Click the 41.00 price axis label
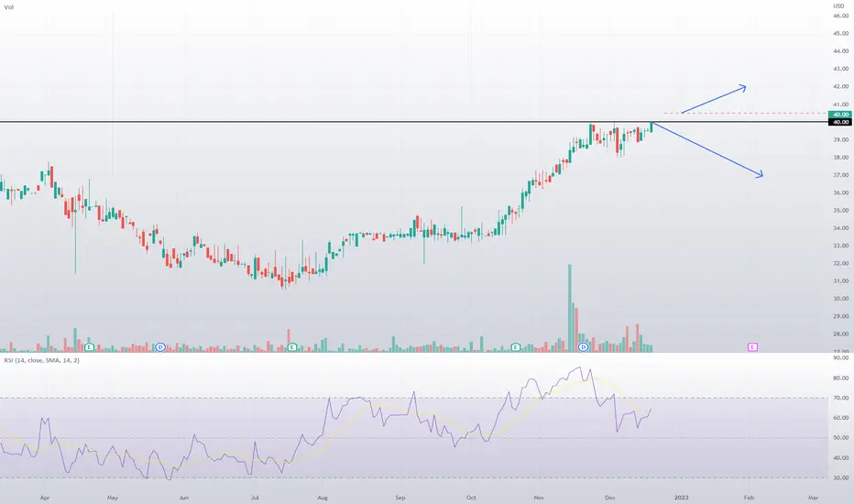The height and width of the screenshot is (504, 854). coord(840,104)
